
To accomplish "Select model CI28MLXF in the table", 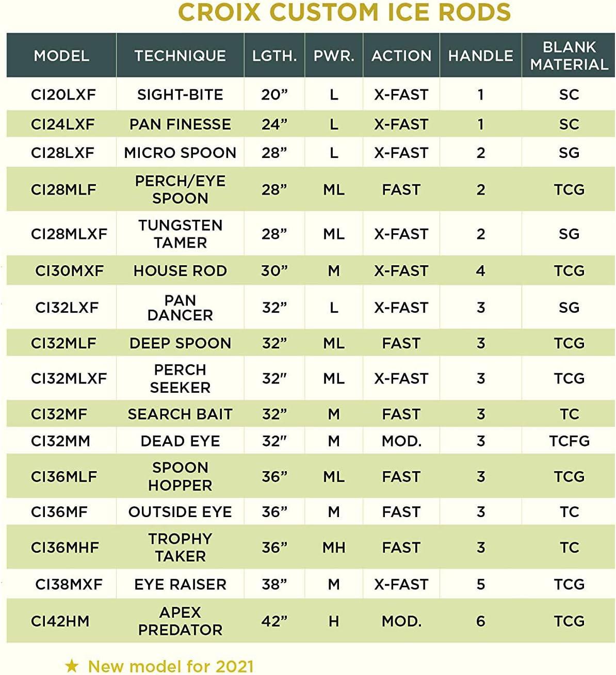I will coord(69,234).
